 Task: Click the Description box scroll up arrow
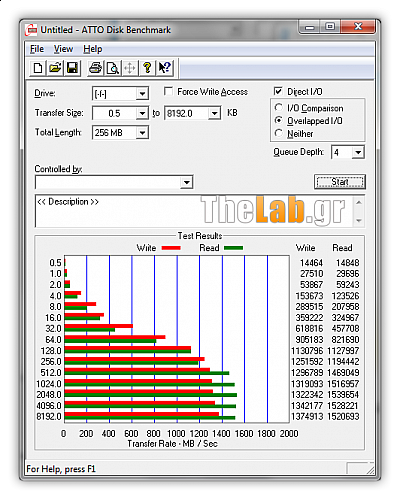[359, 202]
